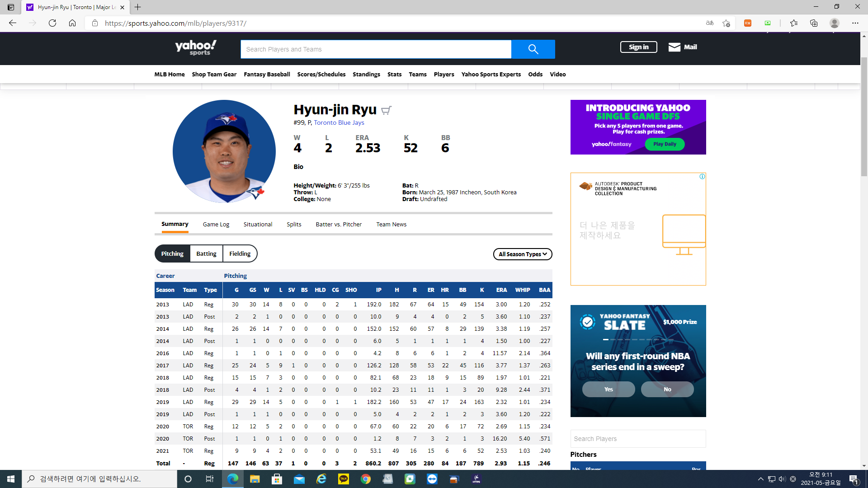Open the browser profile avatar
Viewport: 868px width, 488px height.
tap(835, 23)
